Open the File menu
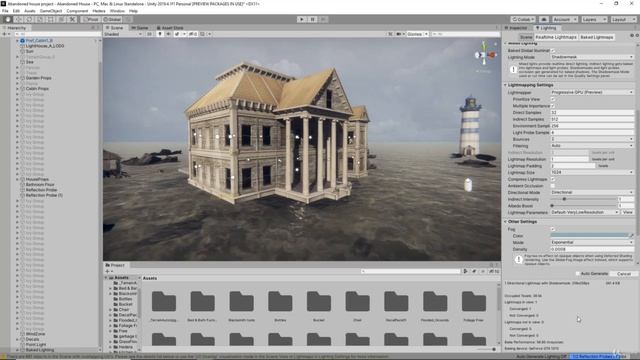This screenshot has width=640, height=360. tap(5, 11)
